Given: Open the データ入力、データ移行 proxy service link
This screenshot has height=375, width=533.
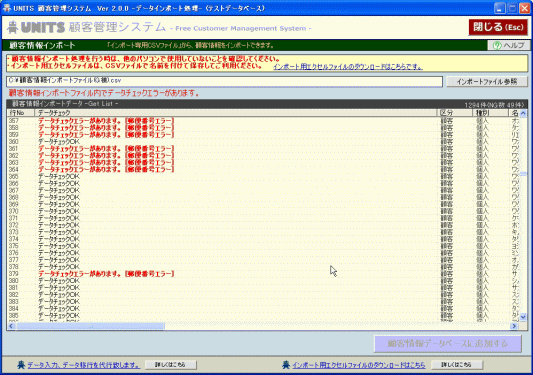Looking at the screenshot, I should pyautogui.click(x=84, y=365).
